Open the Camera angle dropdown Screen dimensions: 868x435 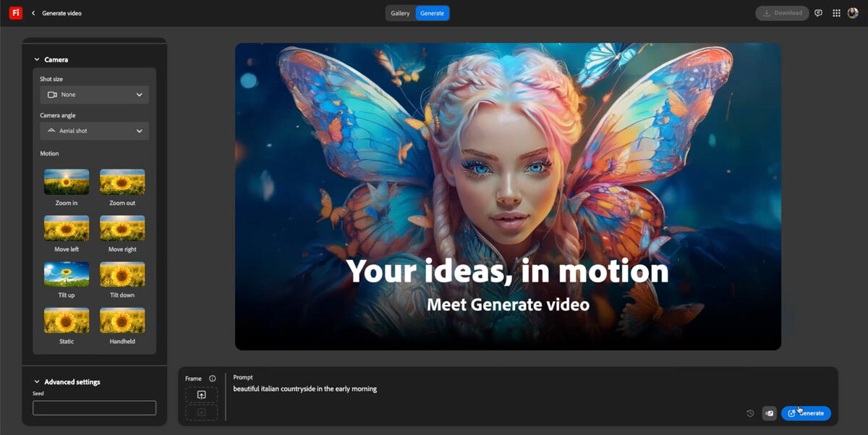pos(95,131)
